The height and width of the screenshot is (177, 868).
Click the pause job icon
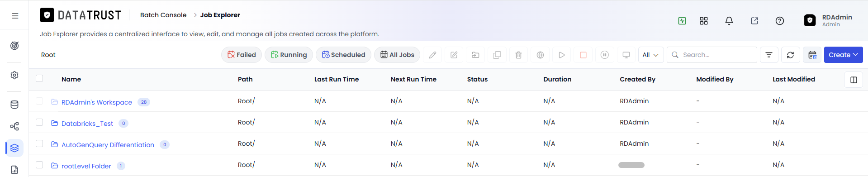tap(605, 55)
